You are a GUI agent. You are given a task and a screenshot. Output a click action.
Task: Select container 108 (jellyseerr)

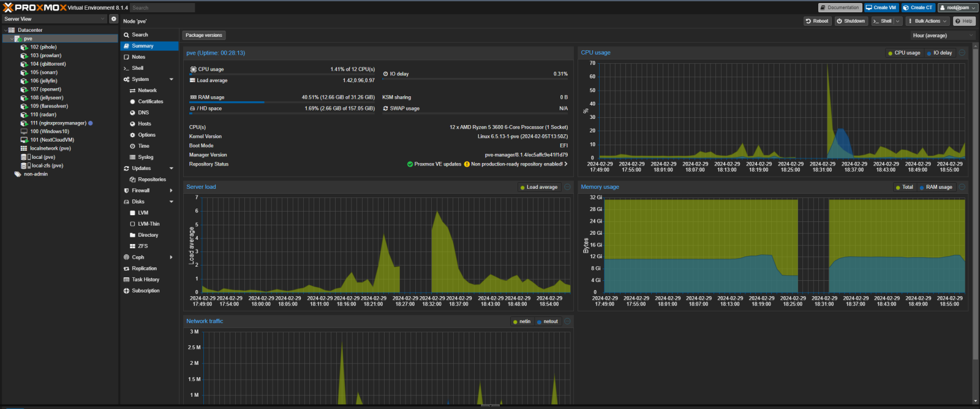[x=47, y=97]
